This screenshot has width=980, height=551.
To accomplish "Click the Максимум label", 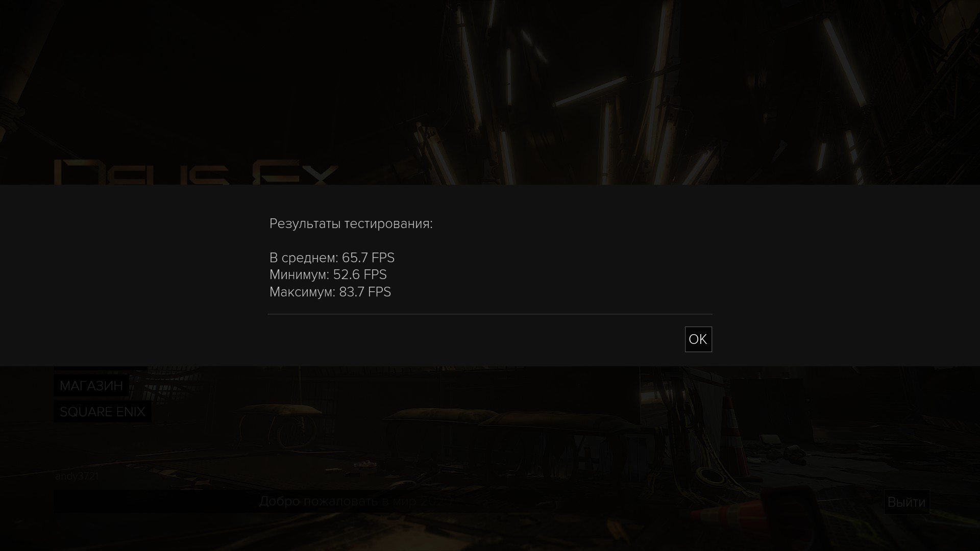I will coord(303,292).
